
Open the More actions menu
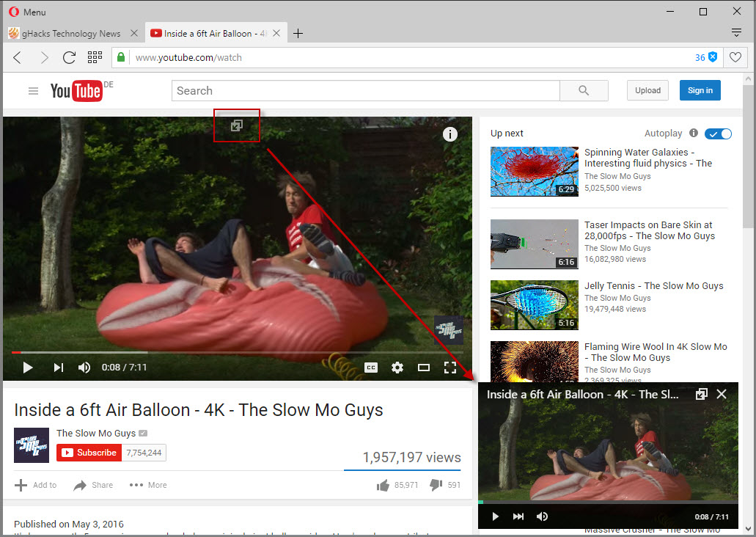point(148,485)
